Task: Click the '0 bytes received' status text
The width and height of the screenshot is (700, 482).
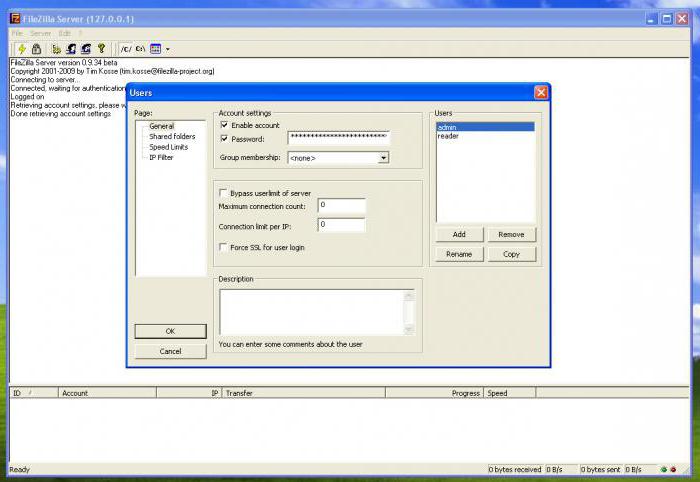Action: [x=514, y=470]
